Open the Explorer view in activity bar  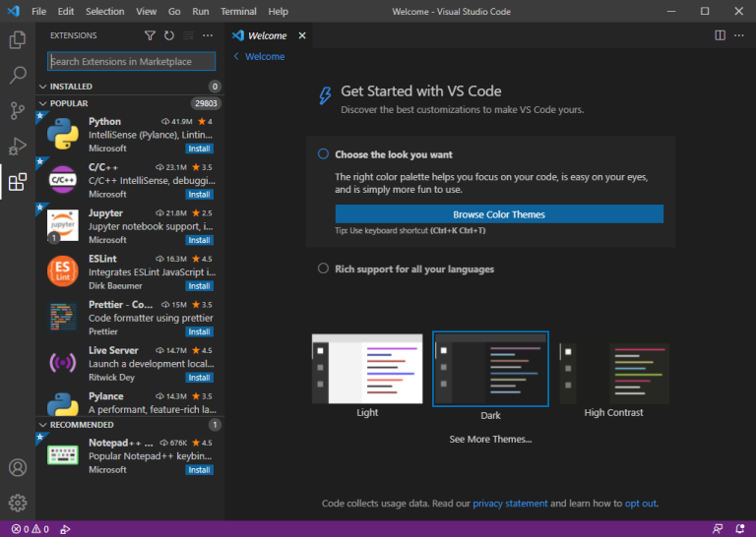18,39
